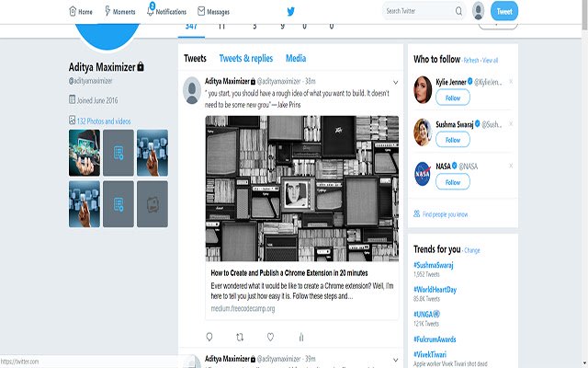The width and height of the screenshot is (588, 368).
Task: Follow NASA
Action: 453,182
